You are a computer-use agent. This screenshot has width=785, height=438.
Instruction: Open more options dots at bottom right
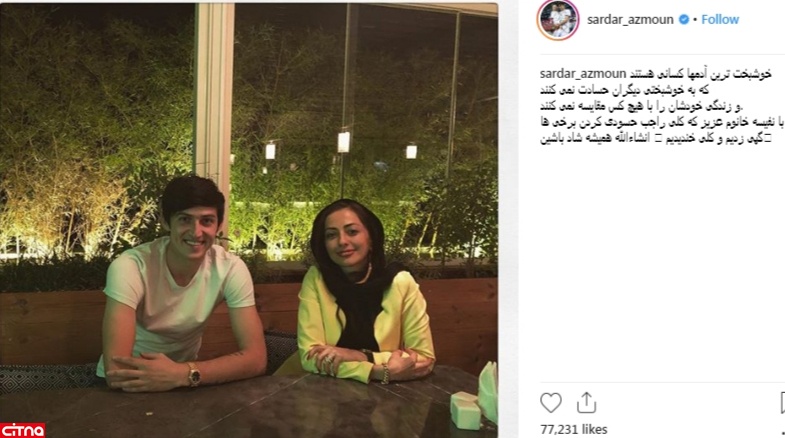pyautogui.click(x=782, y=433)
